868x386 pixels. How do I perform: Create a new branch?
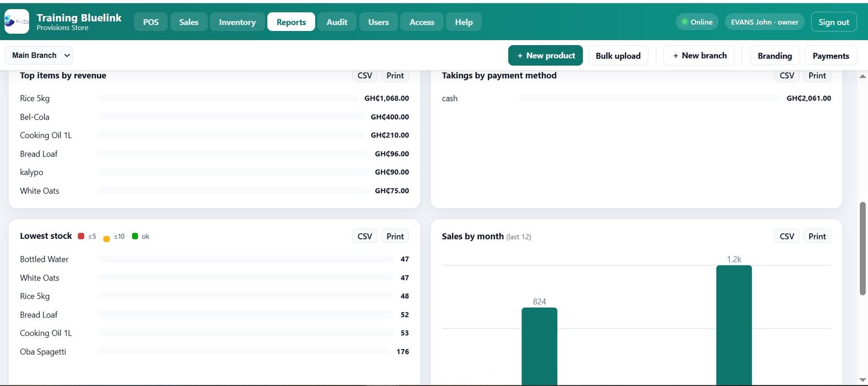point(699,55)
